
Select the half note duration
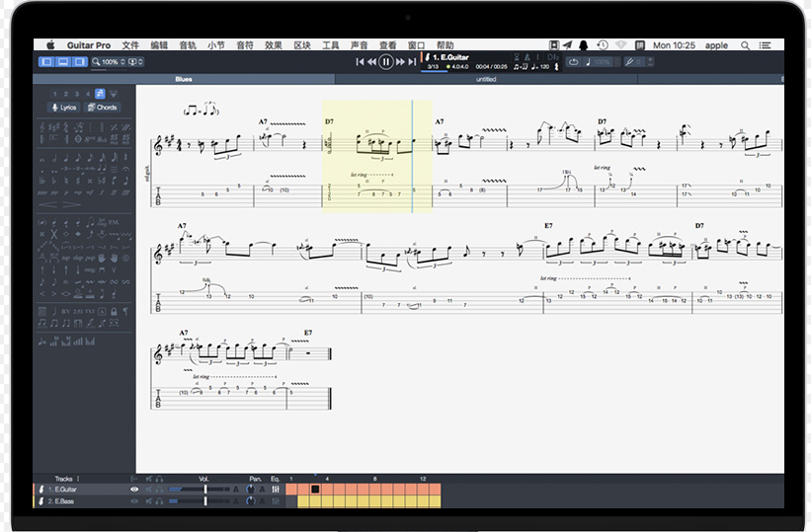53,158
